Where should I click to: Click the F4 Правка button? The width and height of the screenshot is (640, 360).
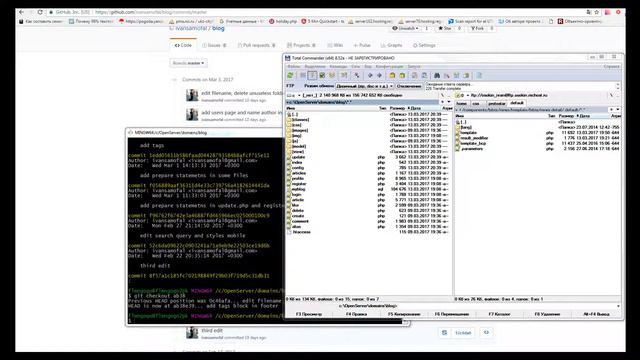click(x=356, y=314)
